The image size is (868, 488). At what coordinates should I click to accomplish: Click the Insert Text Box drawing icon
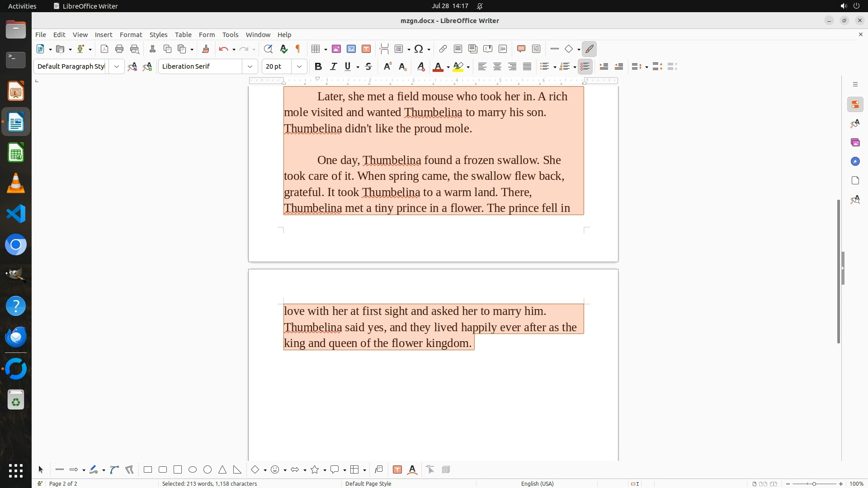tap(397, 470)
